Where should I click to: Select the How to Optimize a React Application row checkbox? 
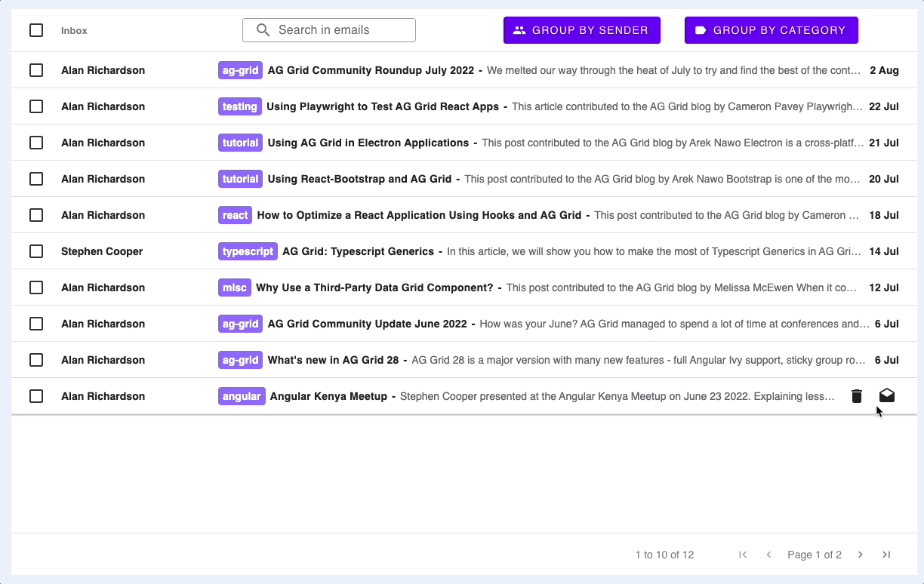36,215
